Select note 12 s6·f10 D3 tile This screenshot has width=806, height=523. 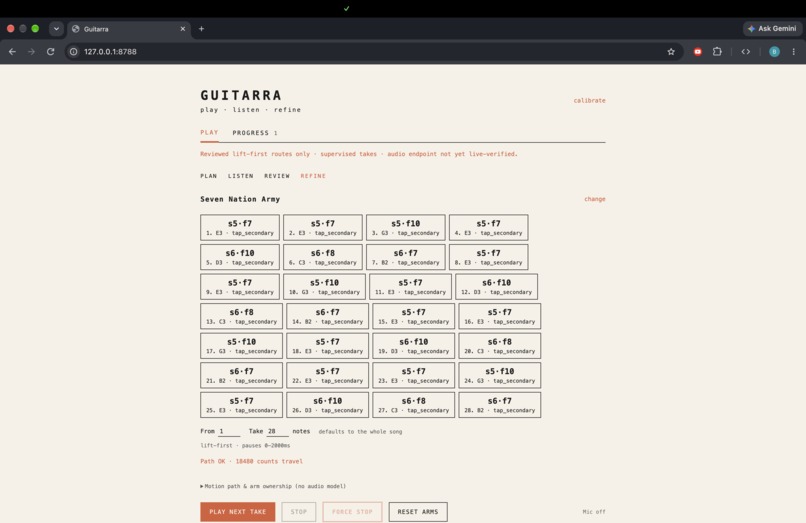tap(497, 286)
